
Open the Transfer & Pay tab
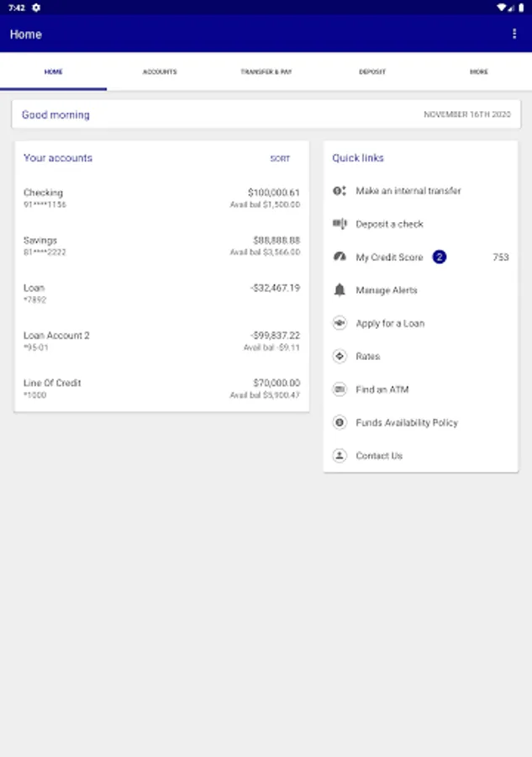pyautogui.click(x=266, y=72)
